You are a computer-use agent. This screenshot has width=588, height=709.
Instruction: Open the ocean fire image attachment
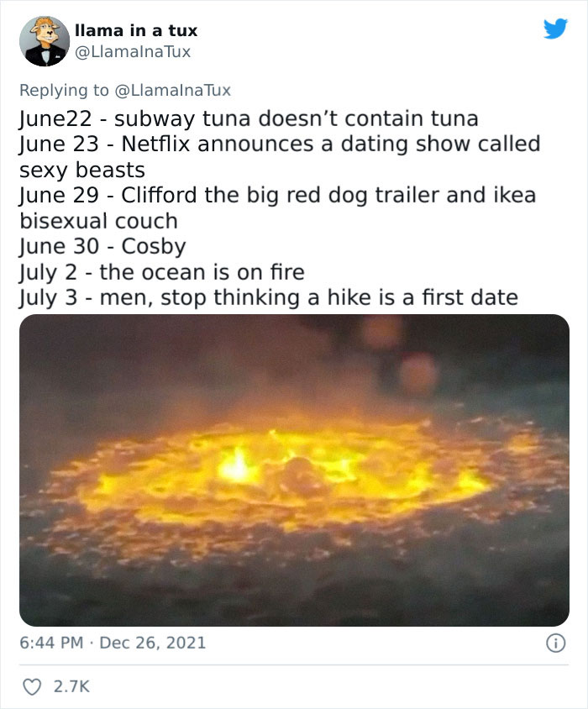point(294,468)
